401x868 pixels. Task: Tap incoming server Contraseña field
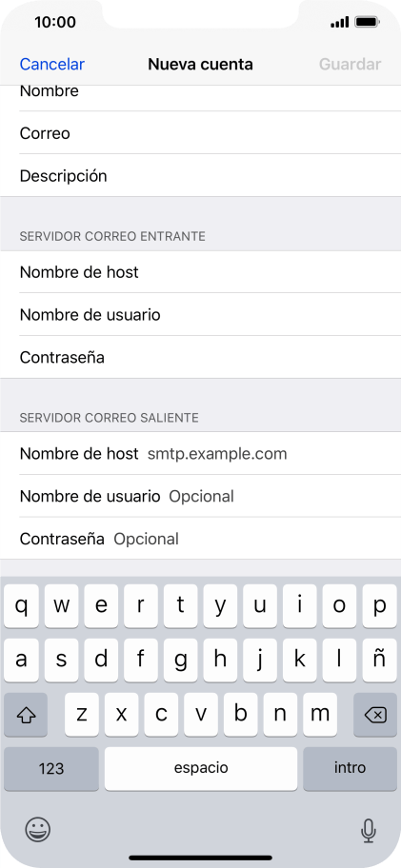click(x=200, y=357)
